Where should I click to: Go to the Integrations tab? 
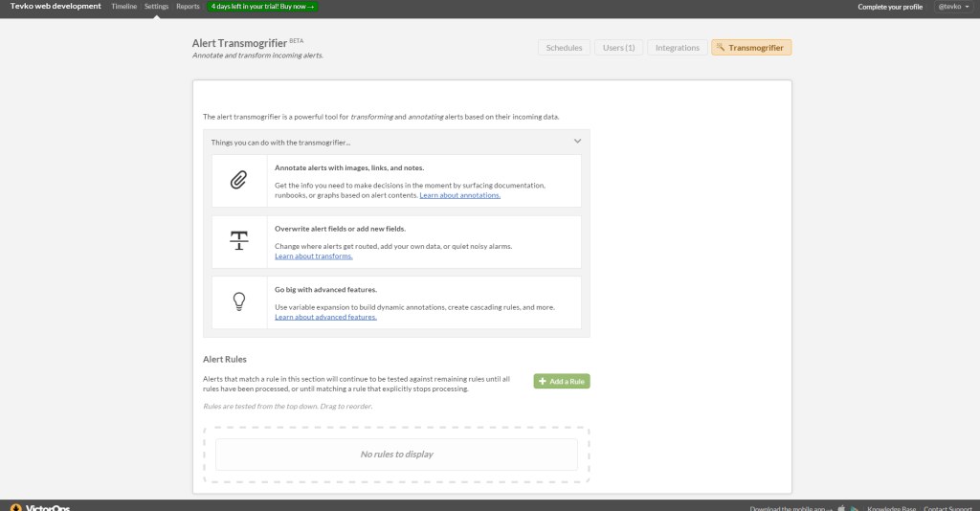click(x=677, y=48)
